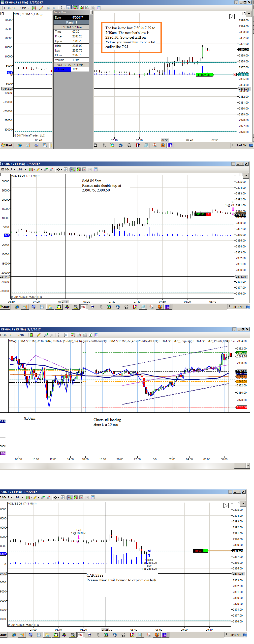Open ES 06-17 instrument dropdown in top 7:47 chart
The height and width of the screenshot is (644, 254).
coord(11,8)
